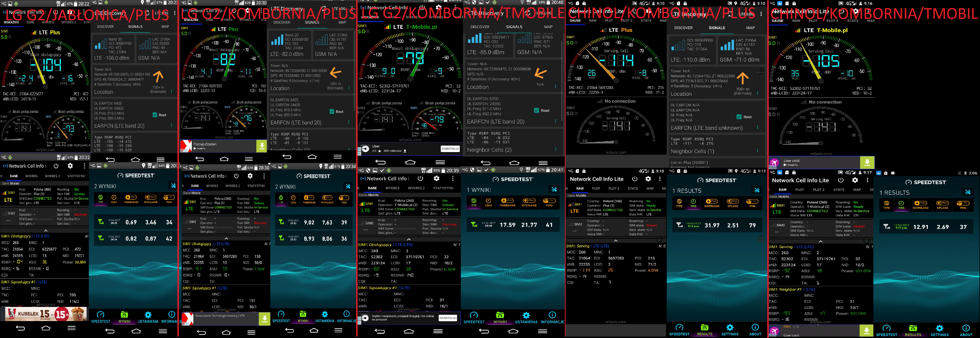Image resolution: width=980 pixels, height=338 pixels.
Task: Open wrench tools icon above 12.91 result
Action: pyautogui.click(x=967, y=192)
